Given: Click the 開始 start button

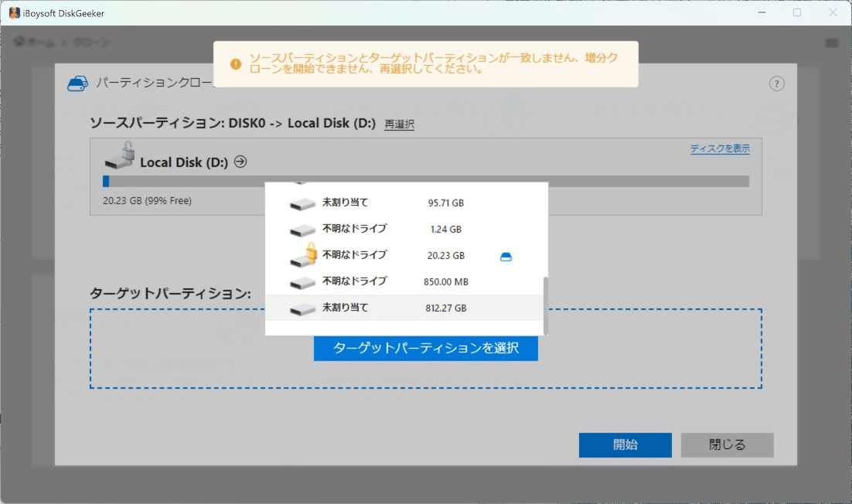Looking at the screenshot, I should 625,444.
